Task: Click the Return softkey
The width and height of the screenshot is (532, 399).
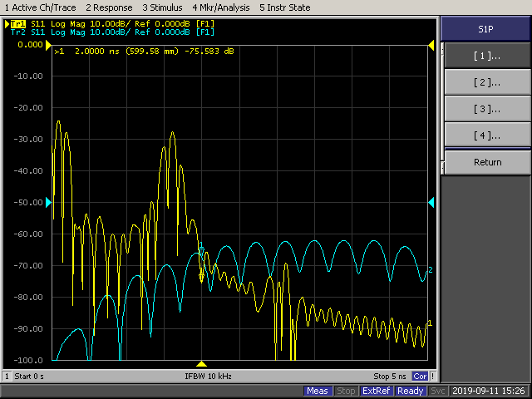Action: coord(487,162)
